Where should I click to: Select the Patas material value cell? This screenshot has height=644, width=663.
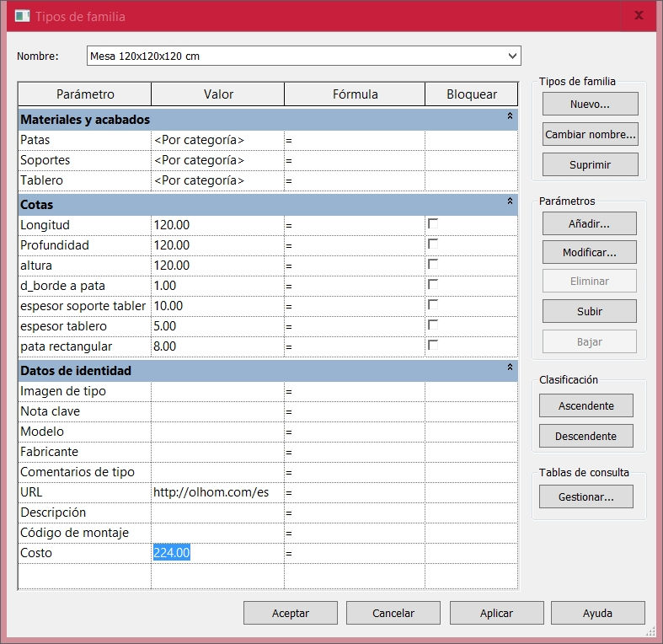[x=217, y=140]
